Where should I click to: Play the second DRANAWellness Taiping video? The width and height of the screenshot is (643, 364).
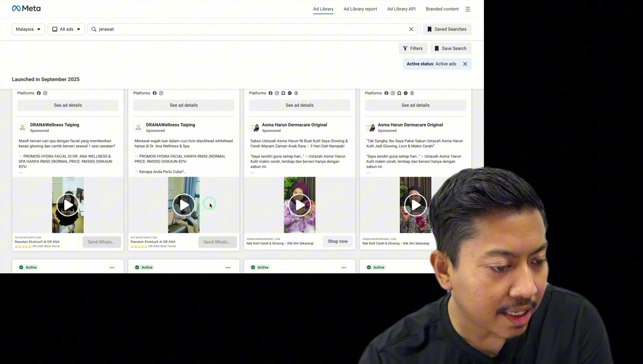(184, 205)
